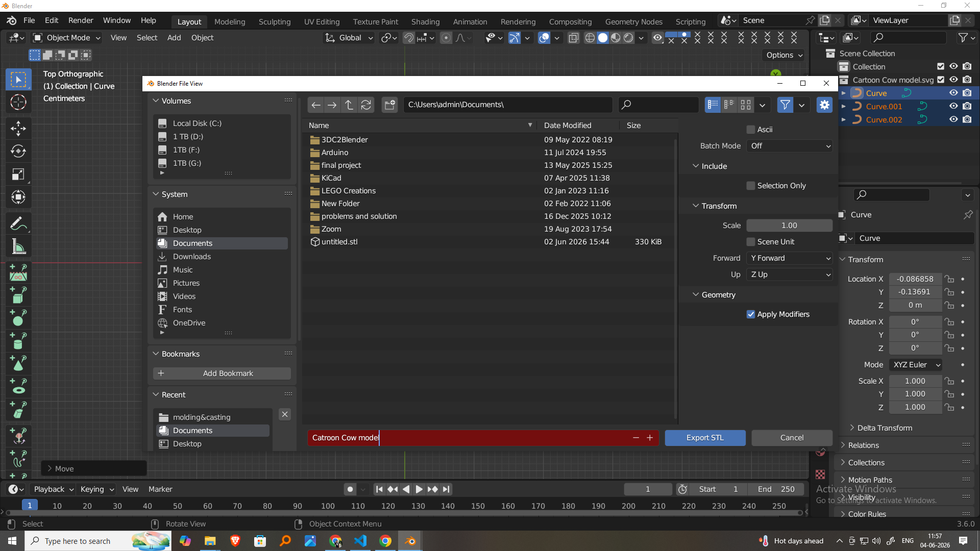Open the Add menu in viewport header
The width and height of the screenshot is (980, 551).
click(x=174, y=38)
